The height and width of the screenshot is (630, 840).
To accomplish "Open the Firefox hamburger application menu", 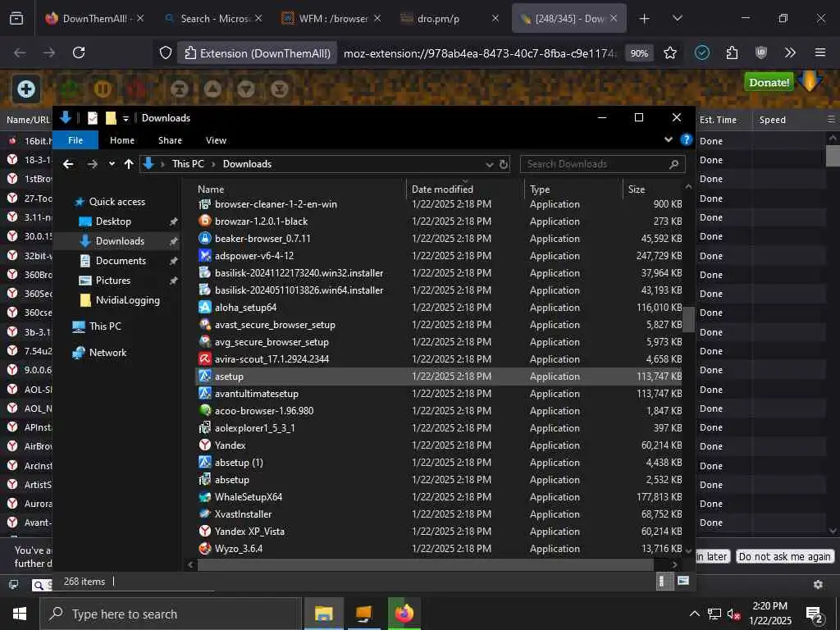I will click(820, 52).
